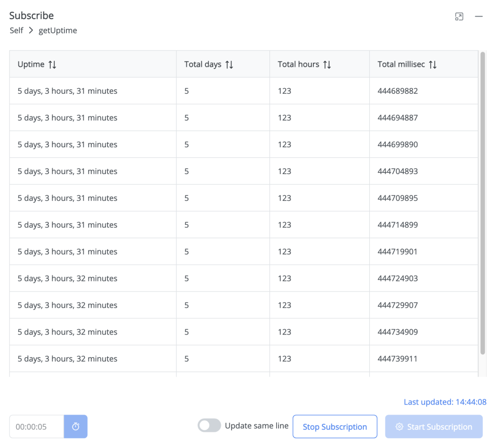
Task: Click the stopwatch interval icon button
Action: 75,427
